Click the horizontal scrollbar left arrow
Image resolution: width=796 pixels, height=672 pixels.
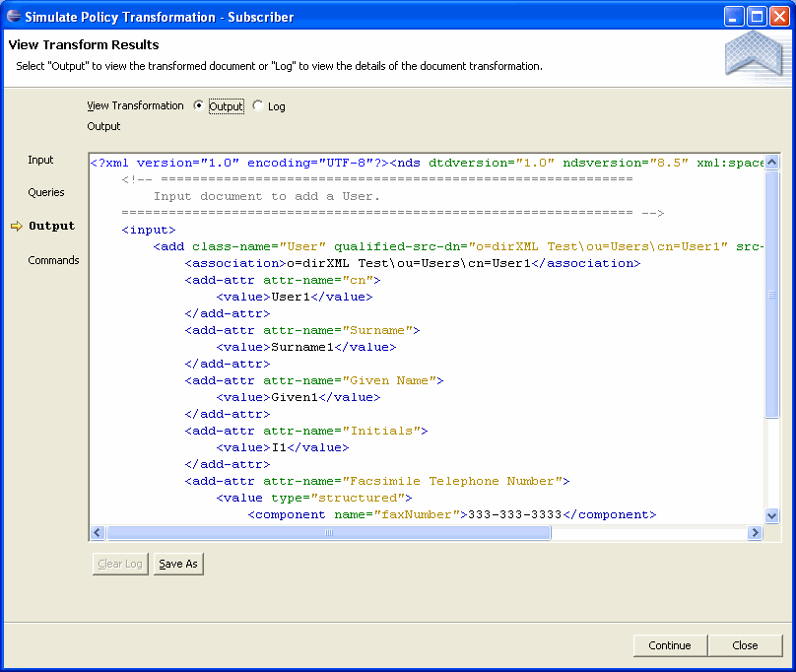(x=98, y=533)
